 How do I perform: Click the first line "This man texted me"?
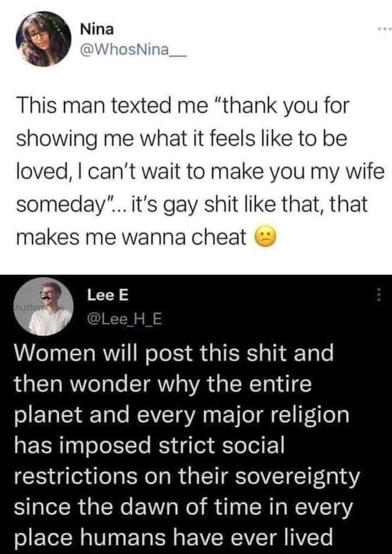pyautogui.click(x=112, y=106)
